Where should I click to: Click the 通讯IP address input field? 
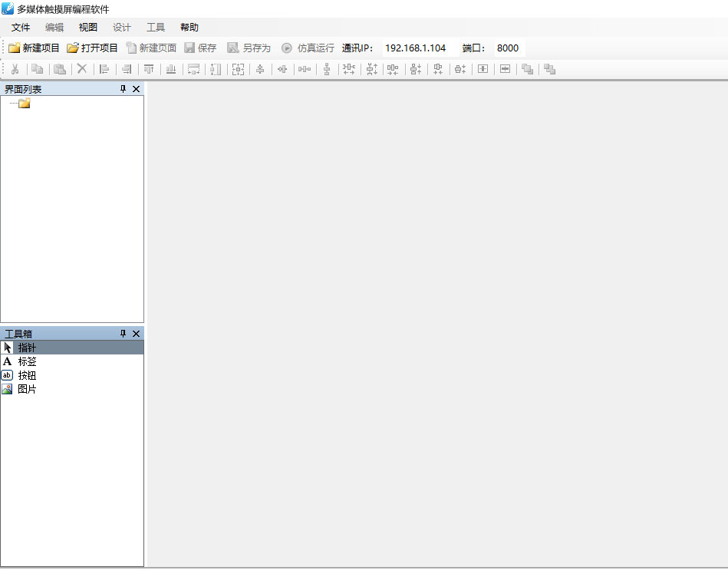pos(418,48)
